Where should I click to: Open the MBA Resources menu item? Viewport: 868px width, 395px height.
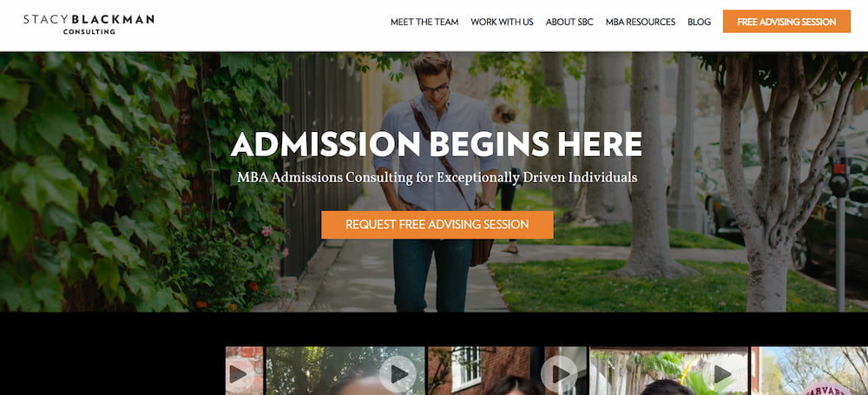click(641, 23)
